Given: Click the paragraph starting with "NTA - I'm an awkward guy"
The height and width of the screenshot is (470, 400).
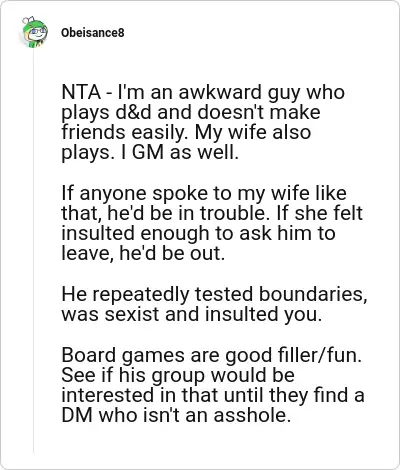Looking at the screenshot, I should click(203, 122).
